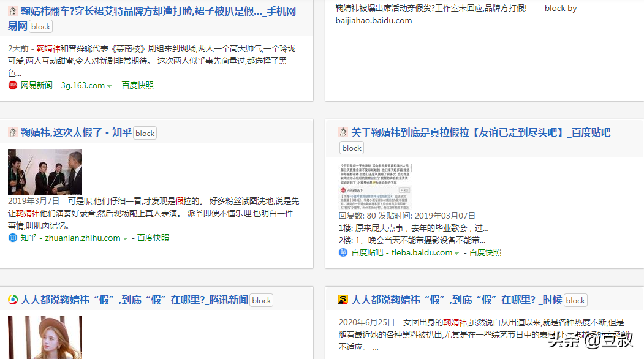The width and height of the screenshot is (644, 359).
Task: Click block button beside 手机网易网 title
Action: pos(40,27)
